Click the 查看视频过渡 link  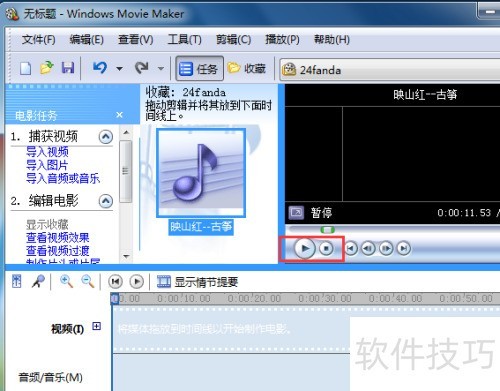click(58, 251)
